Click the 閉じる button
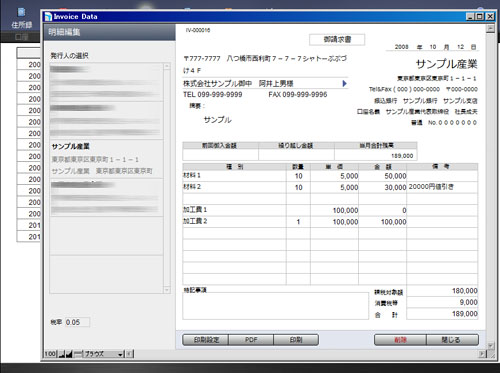 click(x=452, y=340)
